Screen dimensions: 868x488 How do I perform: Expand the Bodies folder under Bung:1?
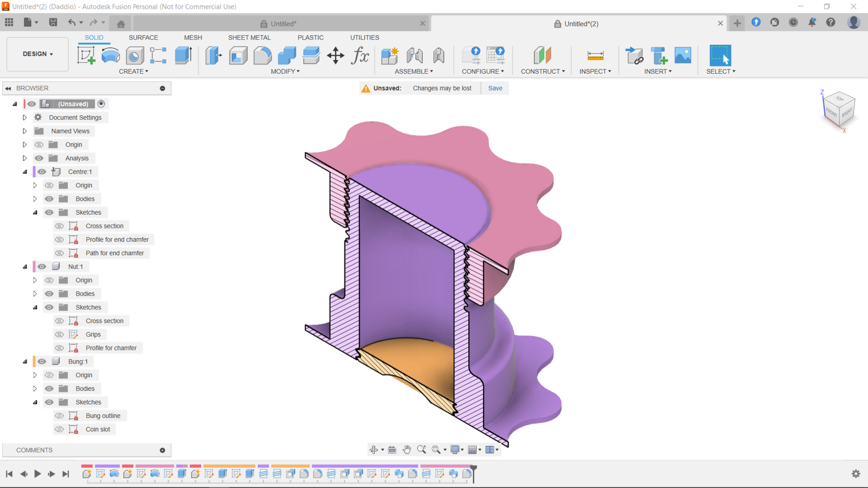pyautogui.click(x=35, y=389)
